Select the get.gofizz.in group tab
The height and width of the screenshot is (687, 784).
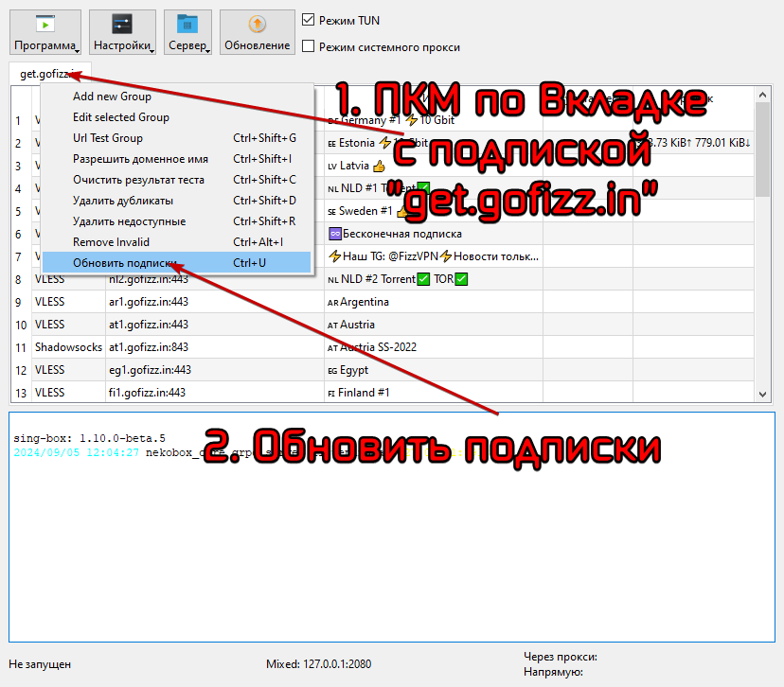[44, 73]
